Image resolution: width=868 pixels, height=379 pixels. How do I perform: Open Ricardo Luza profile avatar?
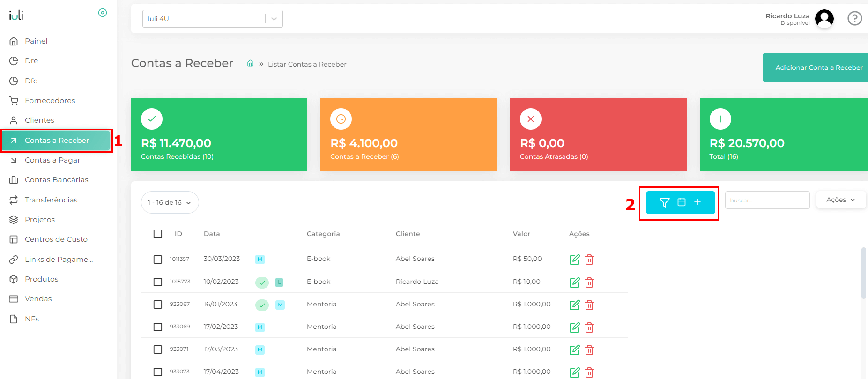pyautogui.click(x=824, y=19)
